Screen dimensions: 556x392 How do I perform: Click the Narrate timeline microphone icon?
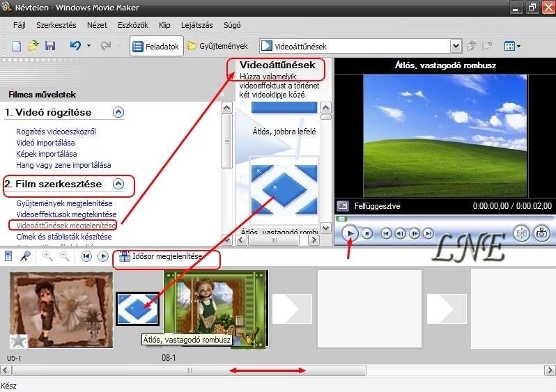pyautogui.click(x=25, y=256)
